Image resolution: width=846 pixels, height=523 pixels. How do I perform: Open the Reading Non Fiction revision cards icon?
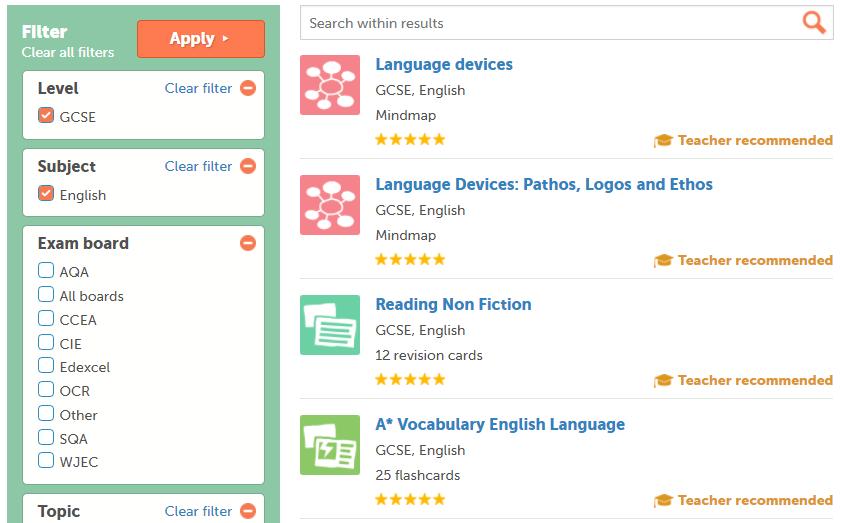(330, 325)
